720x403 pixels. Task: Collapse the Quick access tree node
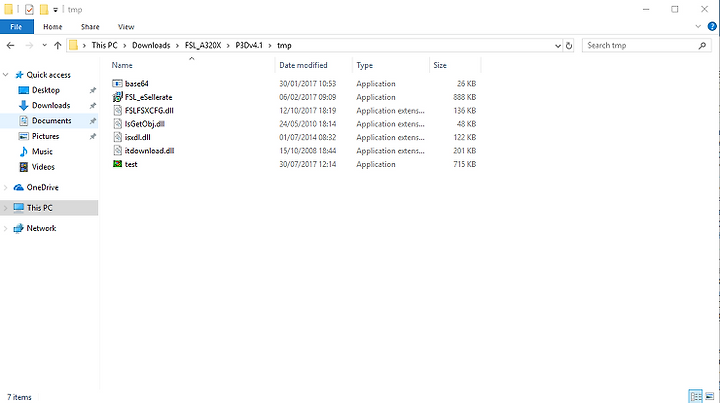point(6,75)
